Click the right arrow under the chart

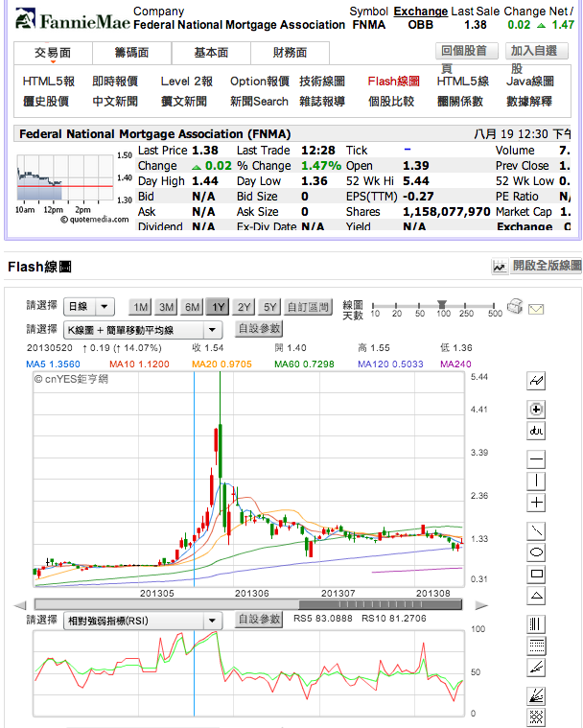(481, 605)
